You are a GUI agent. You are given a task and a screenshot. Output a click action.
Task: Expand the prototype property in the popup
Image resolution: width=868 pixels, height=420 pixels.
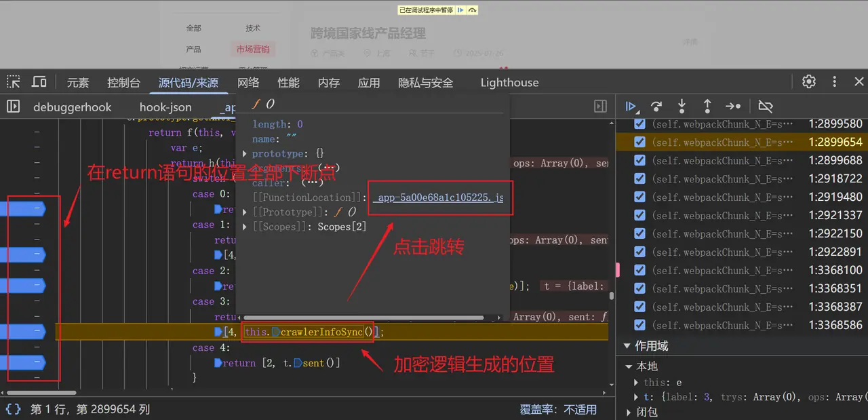(245, 153)
